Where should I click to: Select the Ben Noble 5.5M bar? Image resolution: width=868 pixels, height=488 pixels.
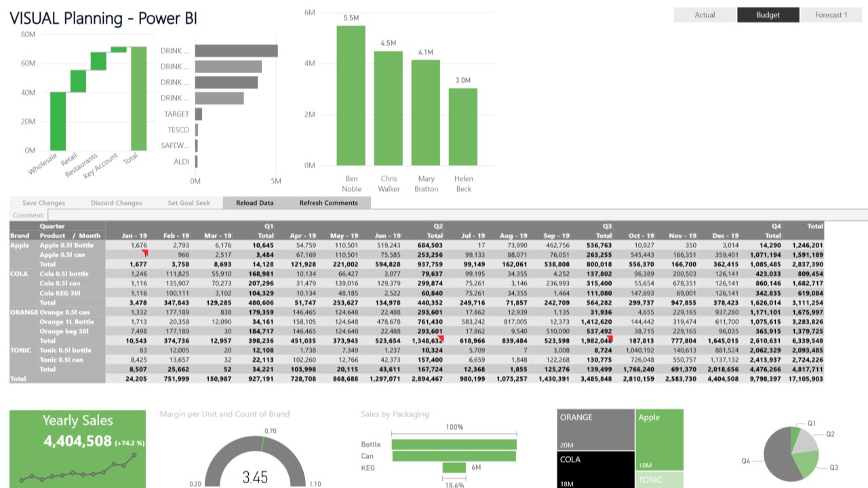pyautogui.click(x=351, y=96)
